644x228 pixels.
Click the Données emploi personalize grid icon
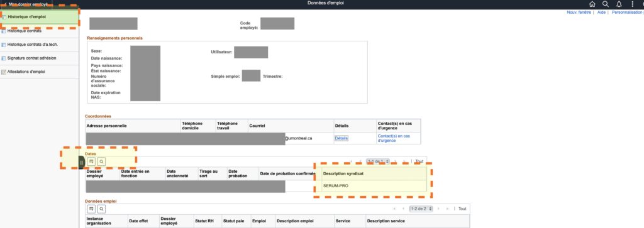coord(91,209)
